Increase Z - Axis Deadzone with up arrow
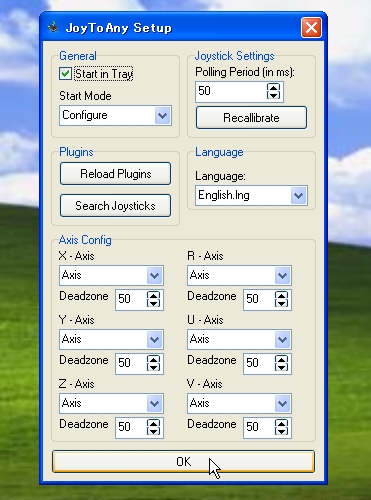This screenshot has height=500, width=371. [153, 423]
